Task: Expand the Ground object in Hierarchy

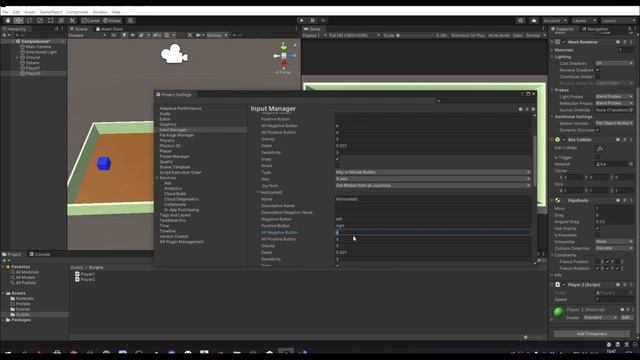Action: click(x=18, y=58)
